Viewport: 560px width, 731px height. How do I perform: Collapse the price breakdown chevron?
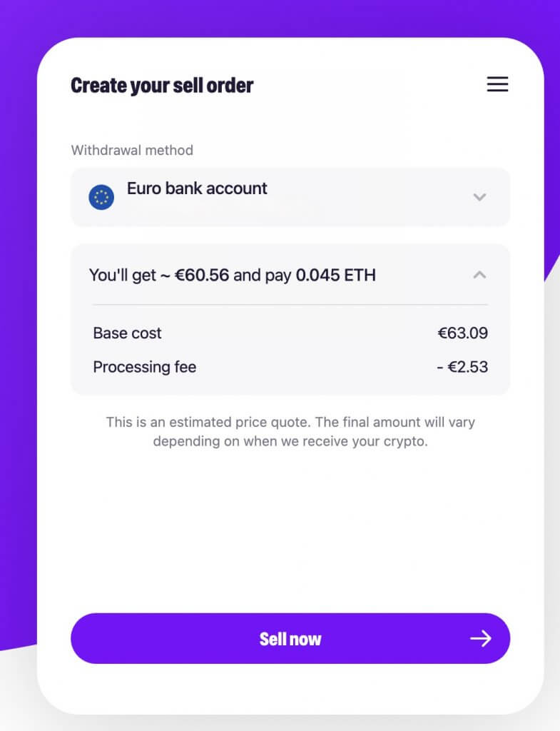point(479,275)
